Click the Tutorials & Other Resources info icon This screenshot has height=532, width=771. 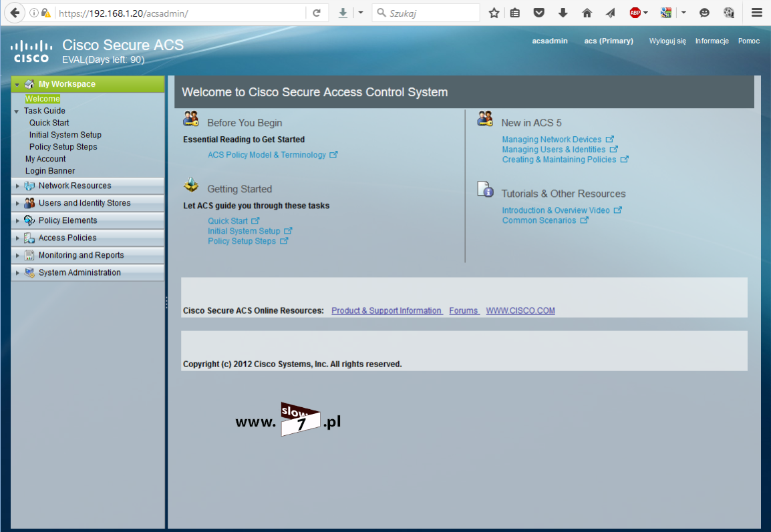click(x=485, y=189)
